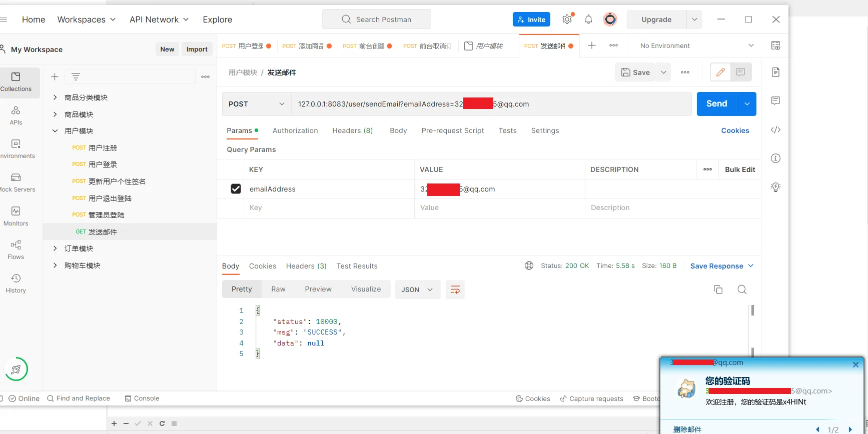Screen dimensions: 868x434
Task: Open the Environments sidebar panel
Action: pyautogui.click(x=16, y=149)
